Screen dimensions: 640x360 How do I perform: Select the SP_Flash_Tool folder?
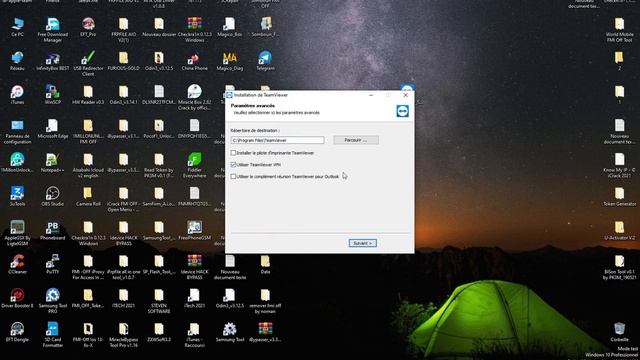point(159,265)
